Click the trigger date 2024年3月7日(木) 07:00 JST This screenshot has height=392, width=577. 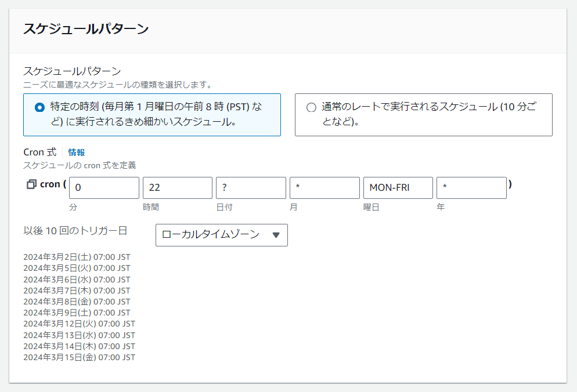pos(77,291)
